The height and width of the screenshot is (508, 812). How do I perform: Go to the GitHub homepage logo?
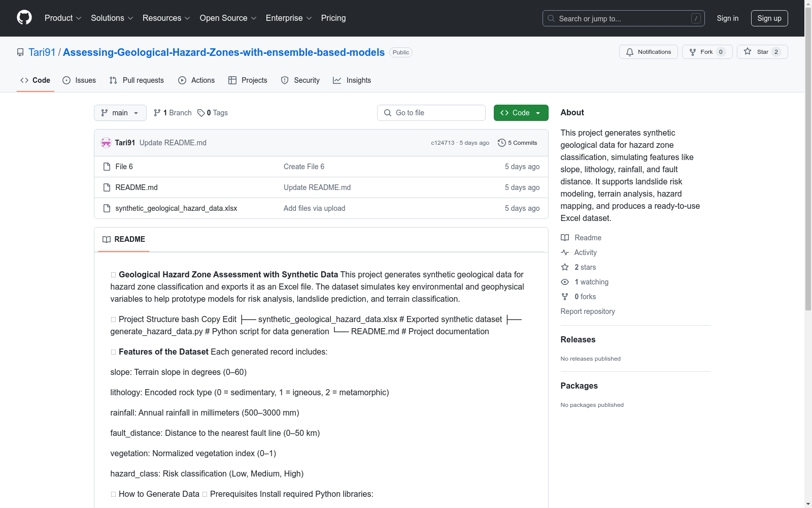point(24,18)
